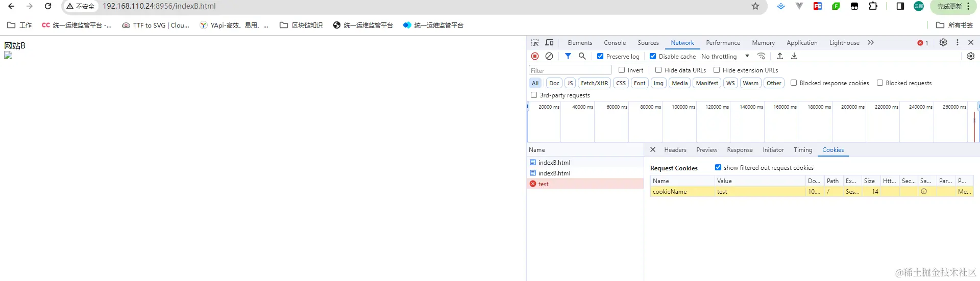980x281 pixels.
Task: Filter requests by WS type
Action: pos(730,83)
